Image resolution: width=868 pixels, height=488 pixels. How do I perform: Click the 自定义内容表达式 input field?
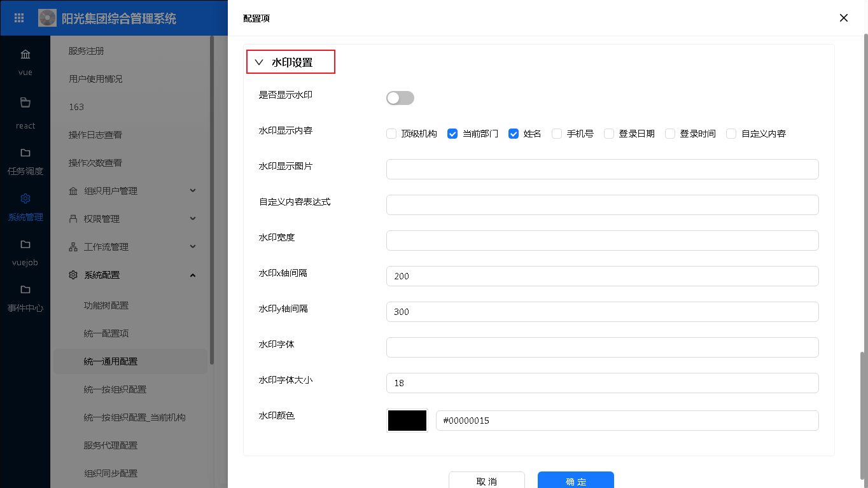pyautogui.click(x=603, y=205)
